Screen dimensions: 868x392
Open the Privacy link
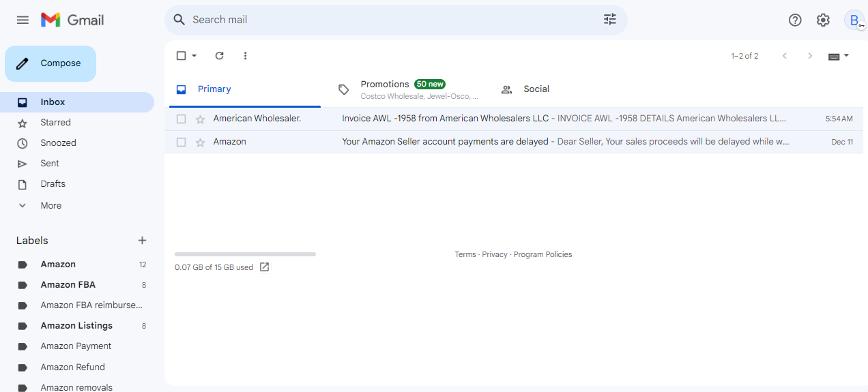[495, 254]
